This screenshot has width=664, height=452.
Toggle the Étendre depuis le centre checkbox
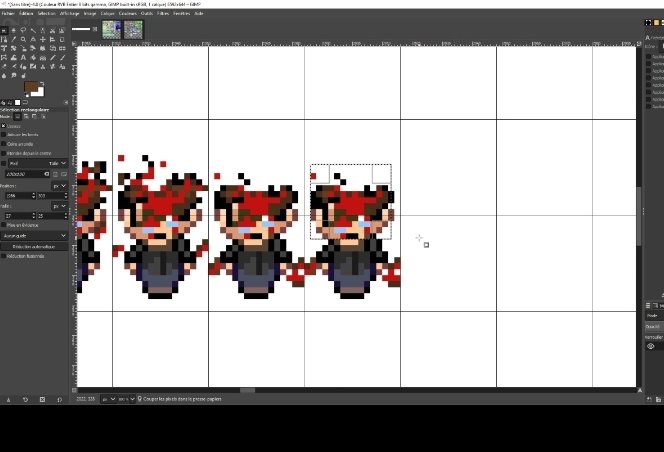click(4, 153)
